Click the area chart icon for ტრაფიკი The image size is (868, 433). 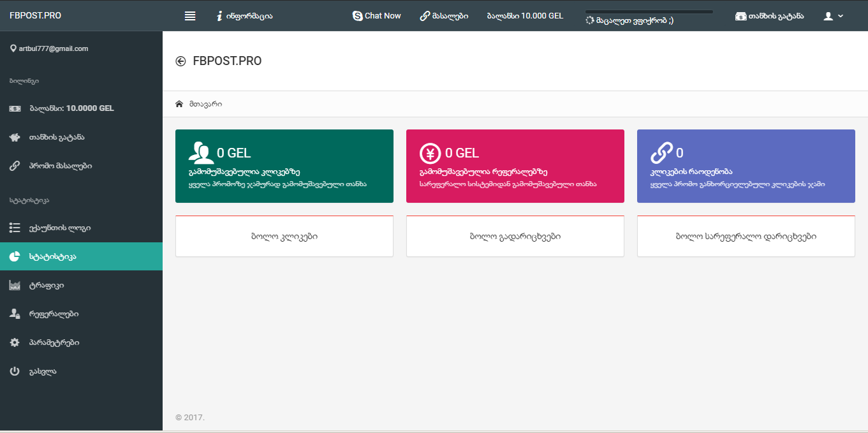tap(15, 285)
